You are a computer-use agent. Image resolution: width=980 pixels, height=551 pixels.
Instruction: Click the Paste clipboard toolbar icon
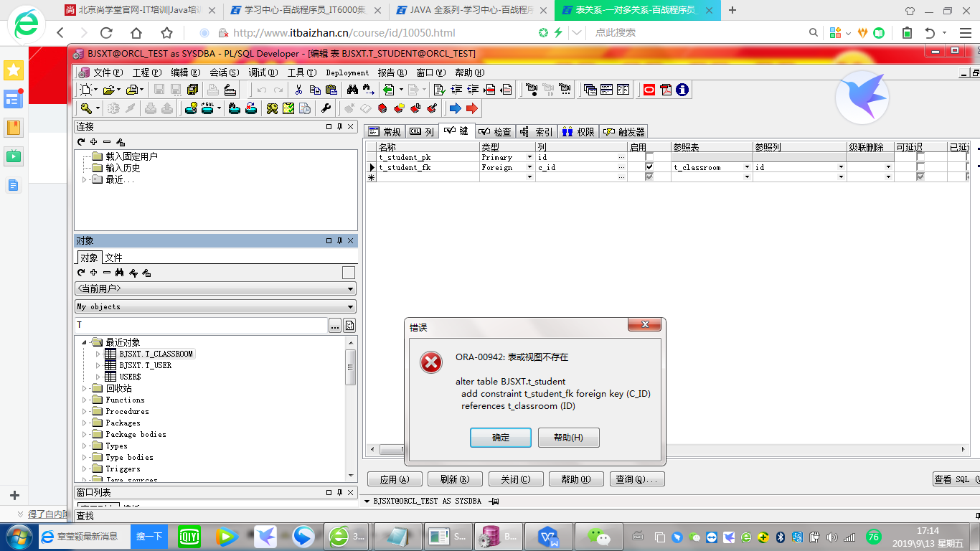coord(331,90)
